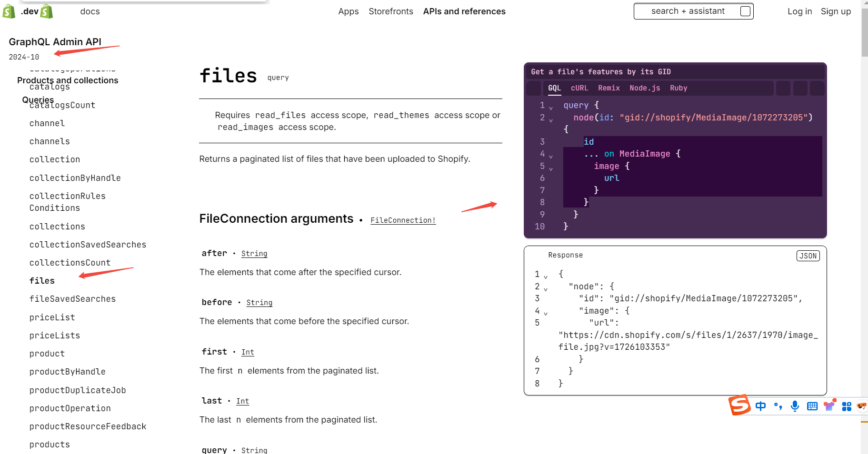Click the page vertical scrollbar thumb
868x454 pixels.
point(864,32)
